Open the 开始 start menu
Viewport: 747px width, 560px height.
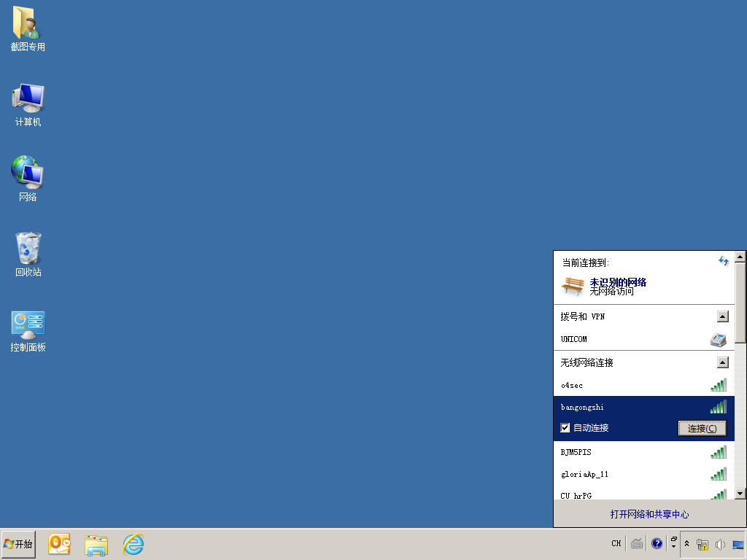point(18,544)
